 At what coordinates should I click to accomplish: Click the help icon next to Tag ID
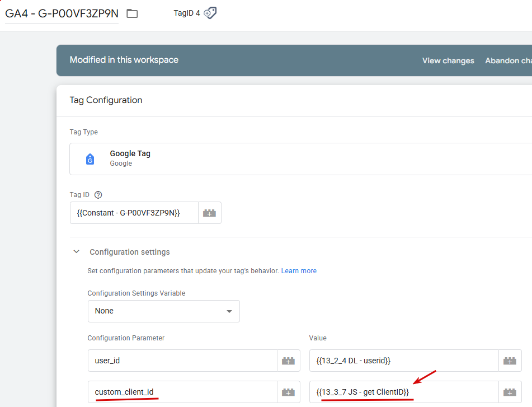click(x=98, y=195)
